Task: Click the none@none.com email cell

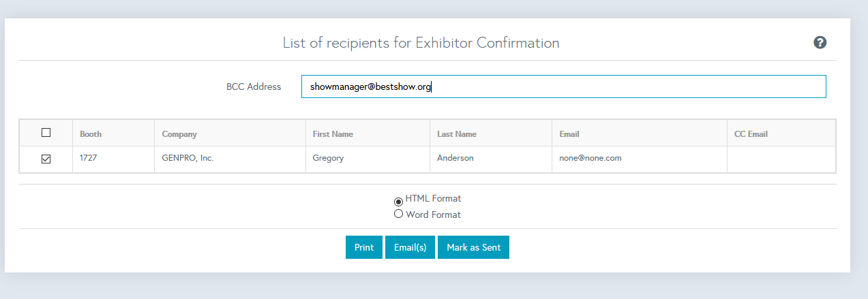Action: (x=590, y=158)
